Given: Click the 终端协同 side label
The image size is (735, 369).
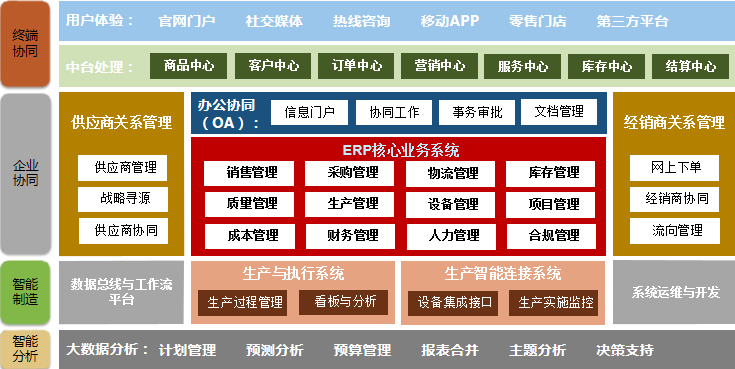Looking at the screenshot, I should (x=25, y=44).
